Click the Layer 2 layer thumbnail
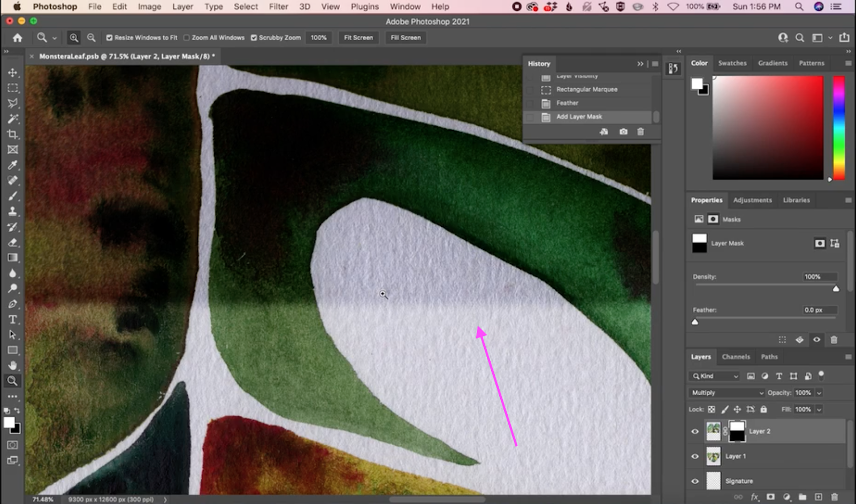The width and height of the screenshot is (856, 504). click(x=714, y=431)
